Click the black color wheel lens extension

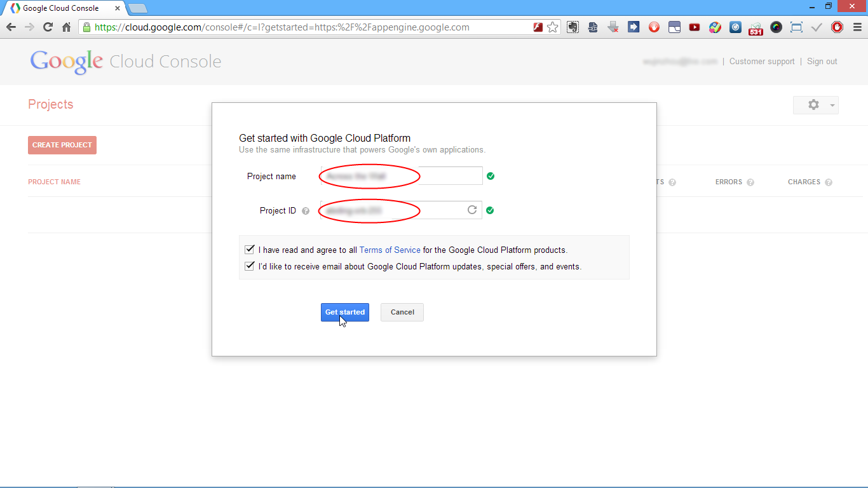[776, 27]
